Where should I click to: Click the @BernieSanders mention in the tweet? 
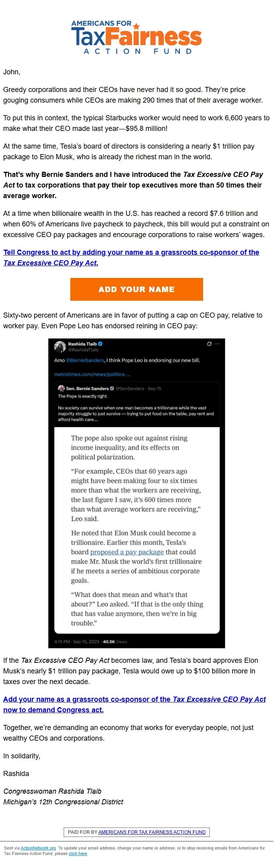85,360
